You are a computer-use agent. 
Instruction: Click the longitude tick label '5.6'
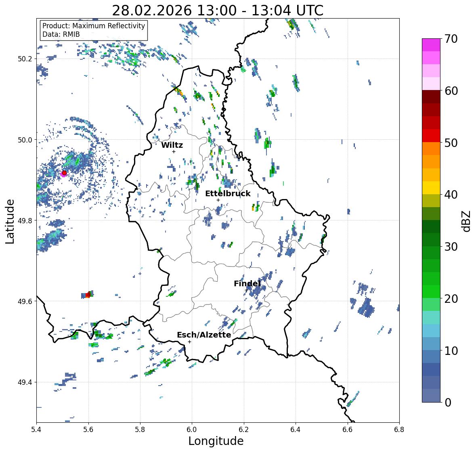[88, 430]
